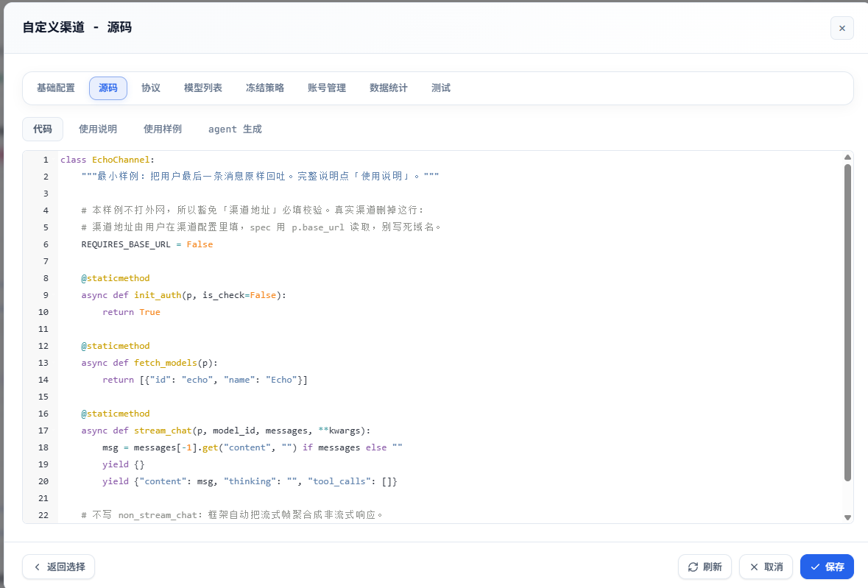
Task: Open the 模型列表 tab
Action: tap(203, 88)
